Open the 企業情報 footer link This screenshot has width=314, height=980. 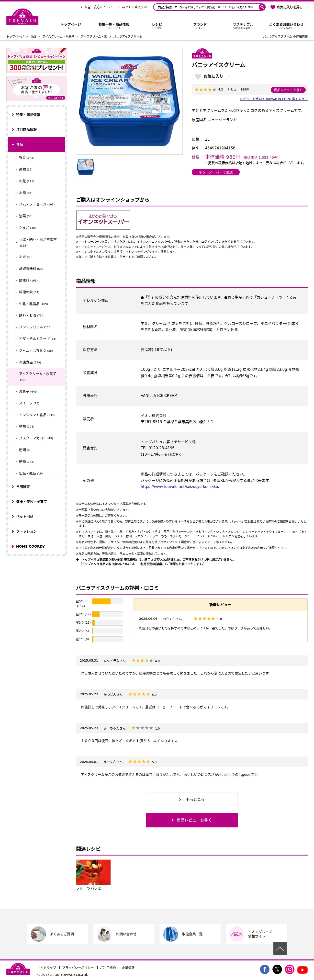(128, 968)
